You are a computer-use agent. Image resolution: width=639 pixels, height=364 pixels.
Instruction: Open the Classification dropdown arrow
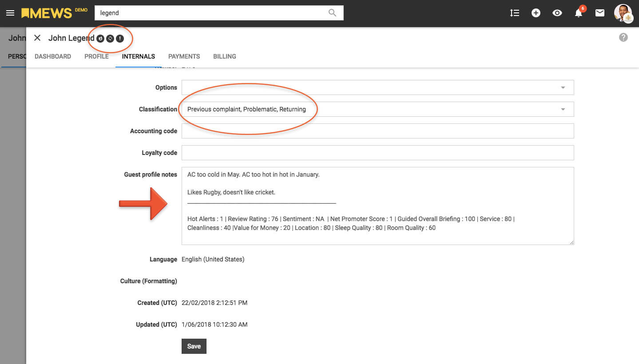[563, 109]
